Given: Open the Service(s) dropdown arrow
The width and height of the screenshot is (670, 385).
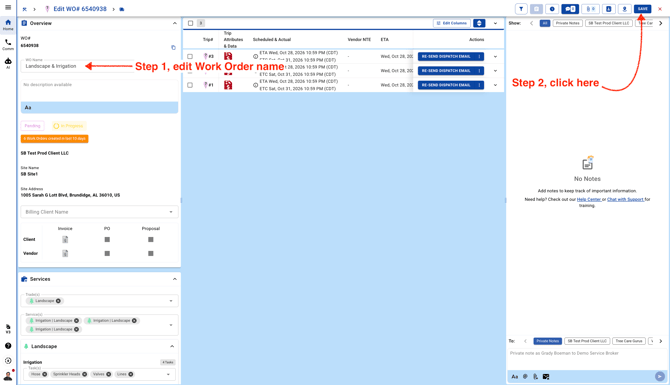Looking at the screenshot, I should 171,325.
